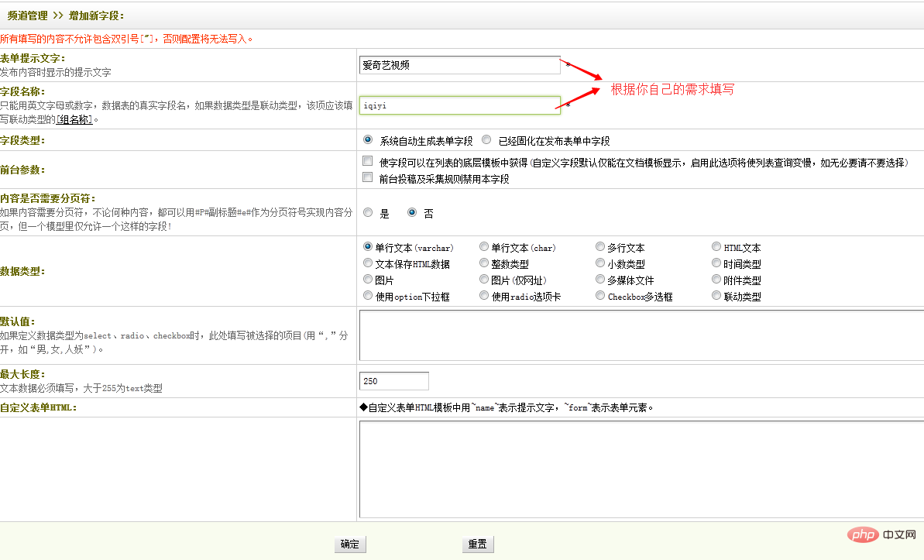Click the red double-quote warning notice text
The image size is (924, 560).
pyautogui.click(x=127, y=39)
